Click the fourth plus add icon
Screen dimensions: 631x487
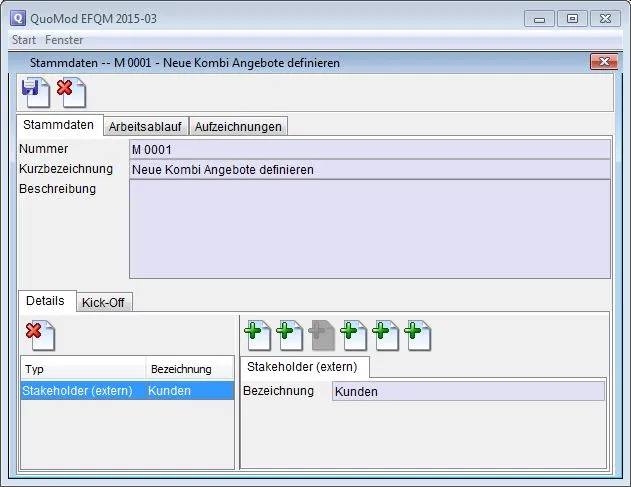pos(353,334)
